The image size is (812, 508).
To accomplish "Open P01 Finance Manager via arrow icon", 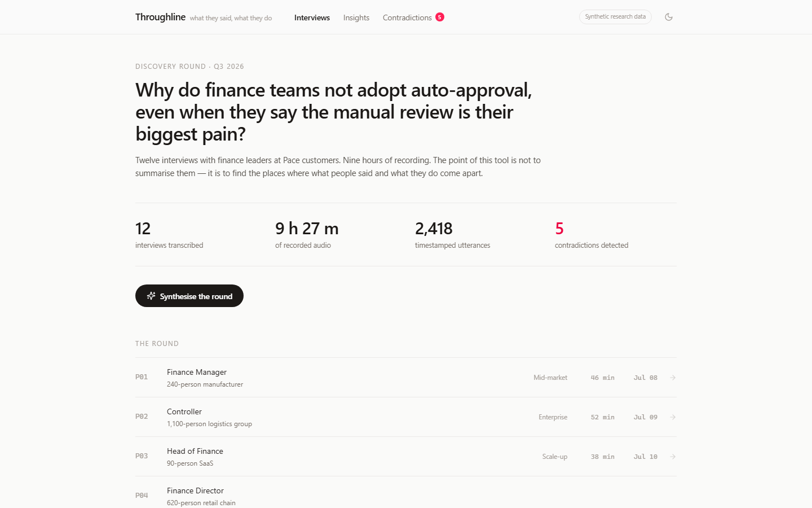I will pyautogui.click(x=673, y=378).
